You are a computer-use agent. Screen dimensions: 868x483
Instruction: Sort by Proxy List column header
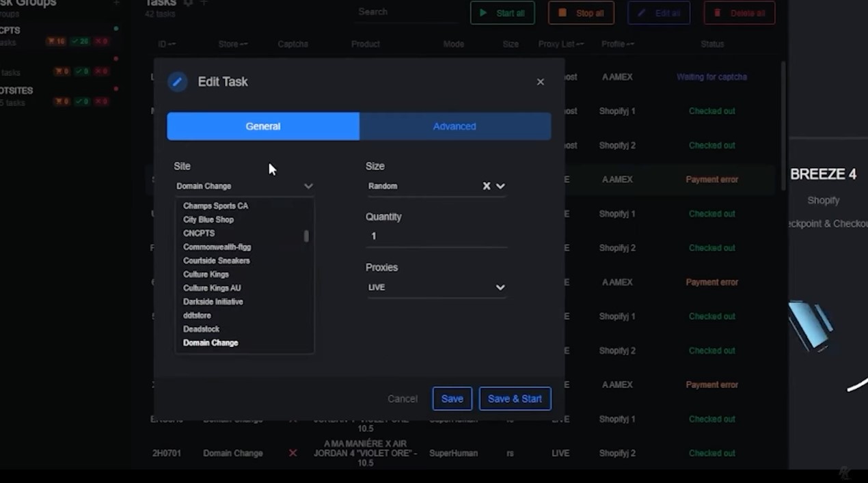561,44
